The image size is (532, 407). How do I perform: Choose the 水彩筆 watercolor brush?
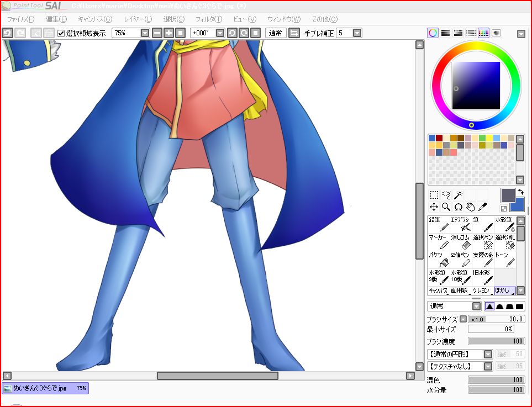click(x=505, y=224)
